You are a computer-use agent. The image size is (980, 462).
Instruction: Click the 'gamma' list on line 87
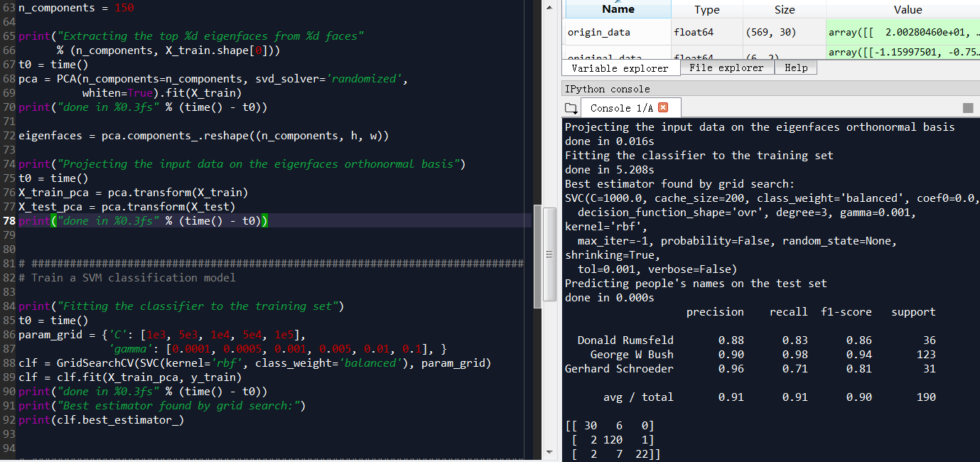(x=277, y=349)
